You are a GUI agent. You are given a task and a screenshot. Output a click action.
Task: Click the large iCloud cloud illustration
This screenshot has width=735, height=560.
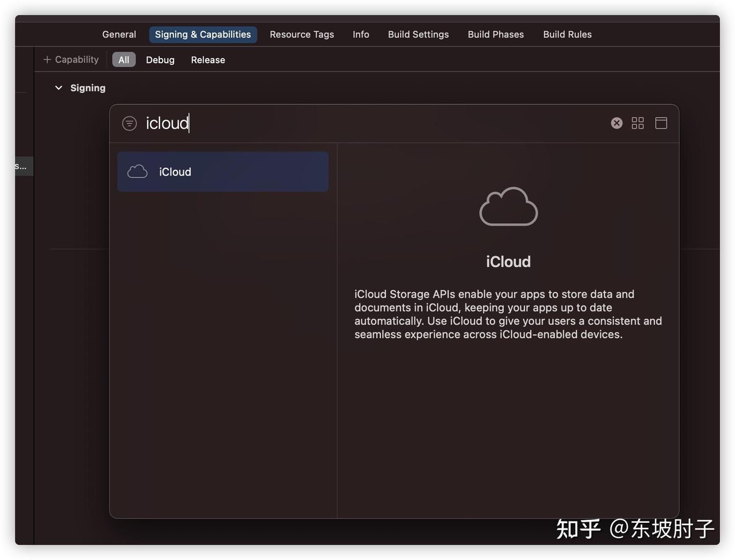508,207
